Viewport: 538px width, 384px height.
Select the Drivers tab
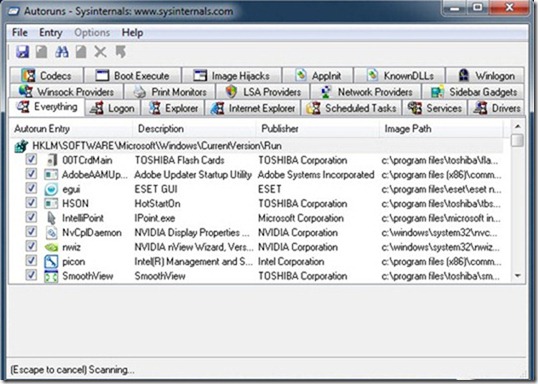pos(496,108)
